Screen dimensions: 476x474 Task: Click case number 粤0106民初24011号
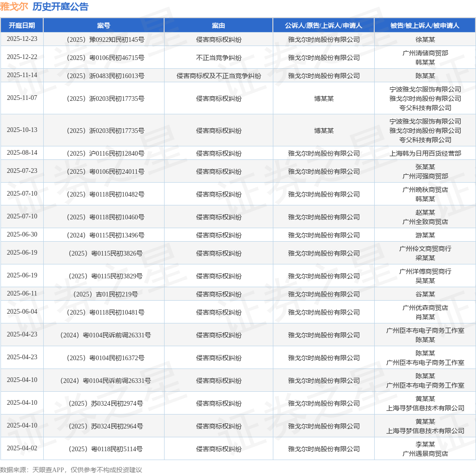point(117,171)
